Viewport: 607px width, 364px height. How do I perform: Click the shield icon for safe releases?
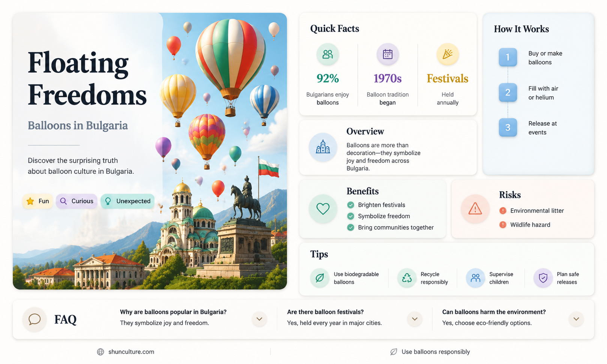543,278
